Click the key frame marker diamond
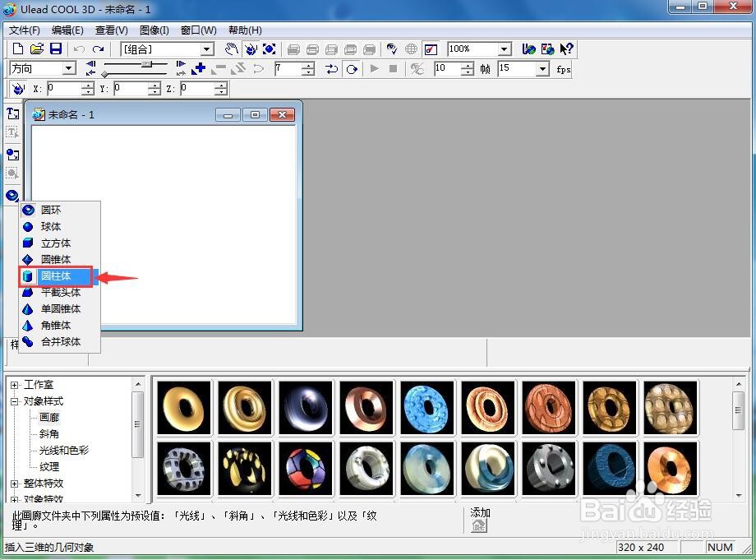 click(x=104, y=74)
